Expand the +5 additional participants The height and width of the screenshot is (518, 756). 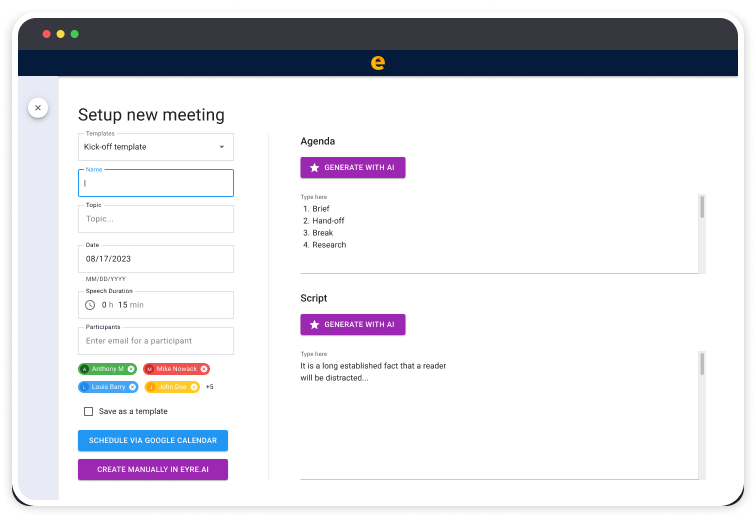click(x=210, y=387)
